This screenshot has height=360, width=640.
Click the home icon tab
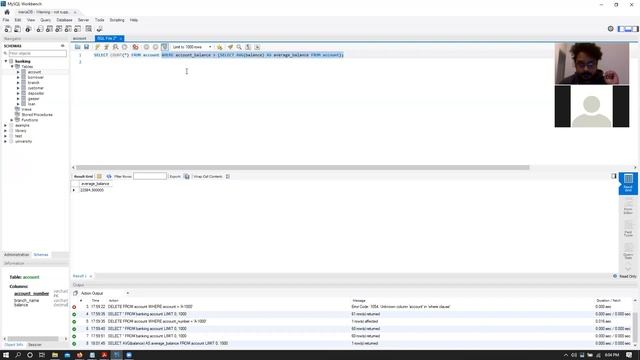pyautogui.click(x=7, y=12)
